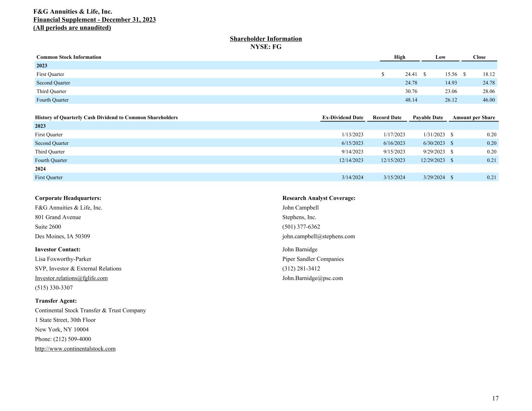Click the First Quarter low price 15.56

[x=451, y=74]
